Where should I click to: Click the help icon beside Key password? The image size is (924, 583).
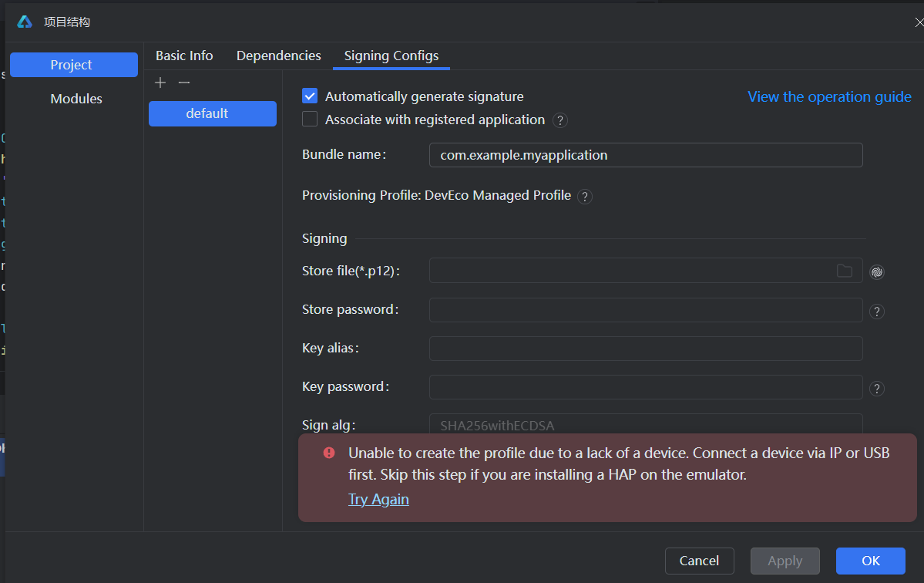click(876, 389)
